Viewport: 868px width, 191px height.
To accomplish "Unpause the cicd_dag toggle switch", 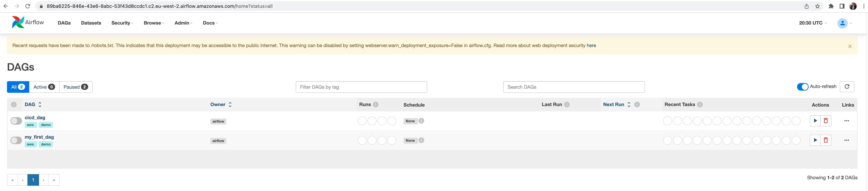I will tap(16, 121).
